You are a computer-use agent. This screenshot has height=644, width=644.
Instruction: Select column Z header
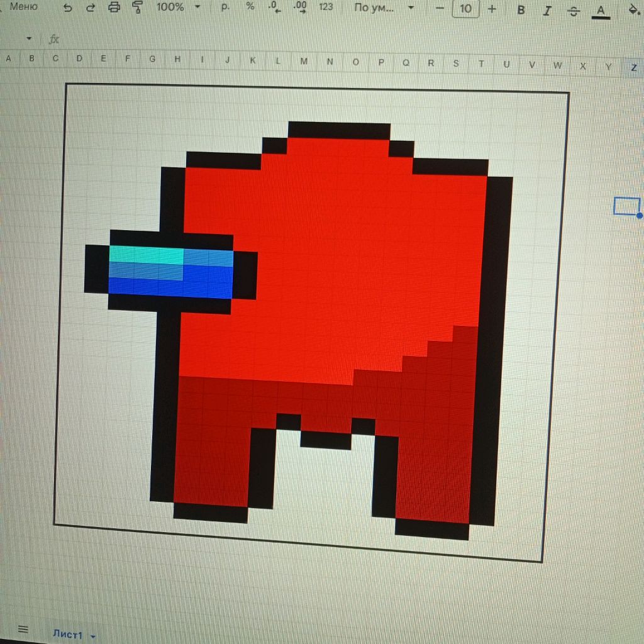click(634, 67)
